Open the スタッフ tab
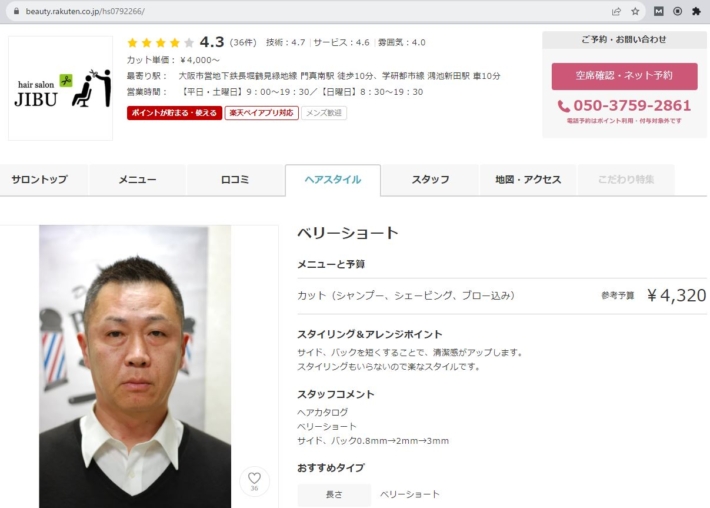The image size is (710, 508). coord(430,180)
